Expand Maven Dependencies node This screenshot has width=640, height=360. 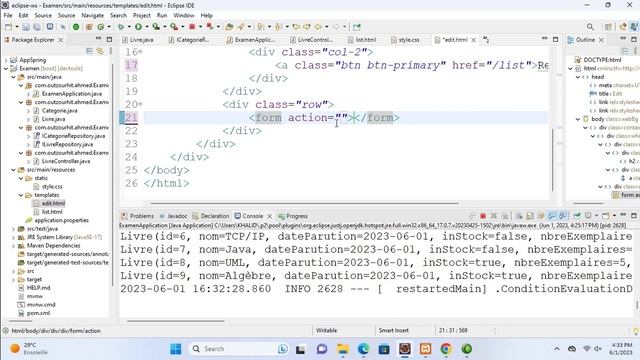coord(13,246)
